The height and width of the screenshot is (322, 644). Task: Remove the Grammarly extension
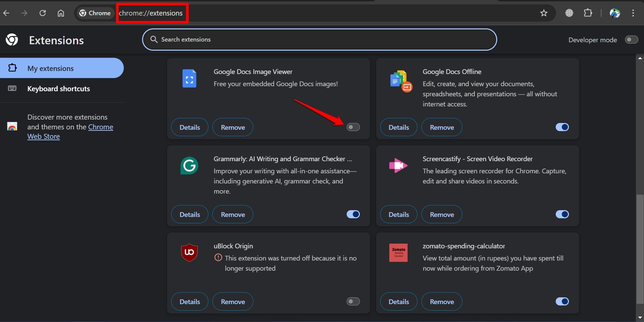[x=233, y=215]
